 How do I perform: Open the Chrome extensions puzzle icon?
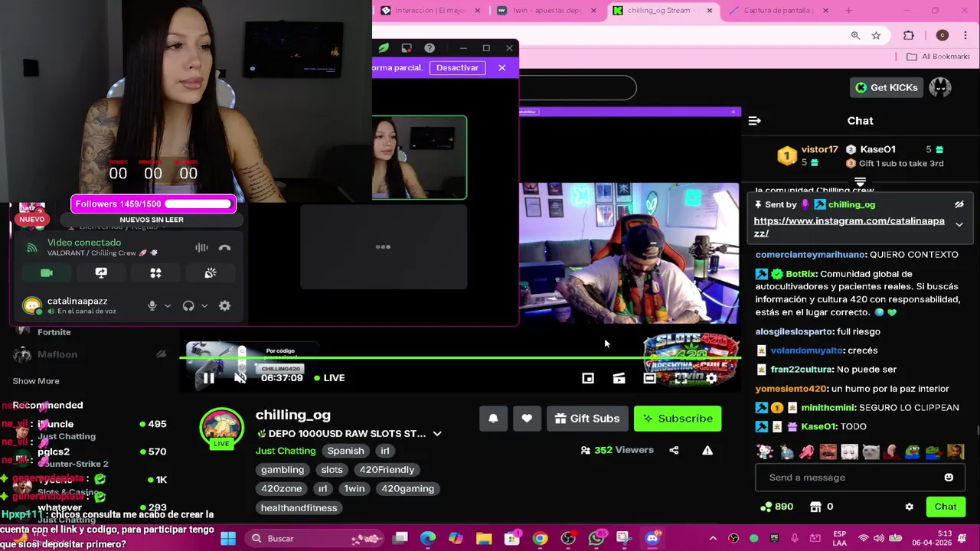tap(909, 35)
